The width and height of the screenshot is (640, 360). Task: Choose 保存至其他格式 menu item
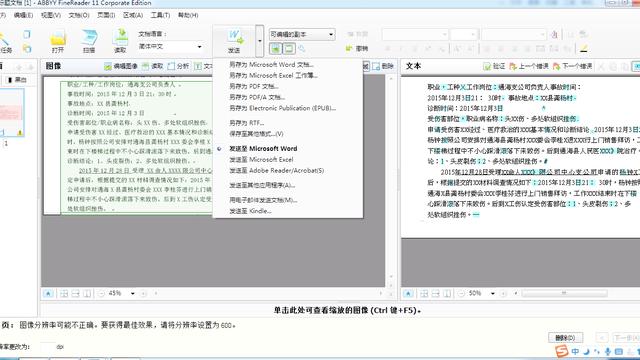pos(256,134)
